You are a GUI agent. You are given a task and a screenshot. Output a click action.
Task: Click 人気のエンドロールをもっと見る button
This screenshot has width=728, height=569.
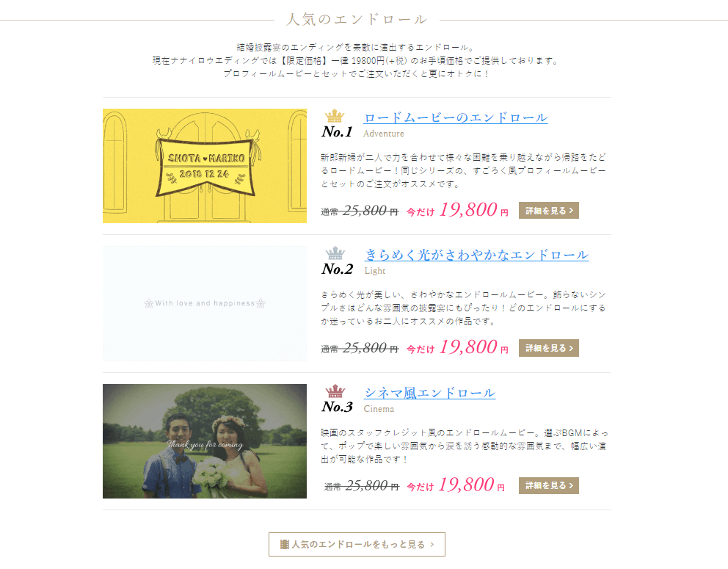[x=357, y=544]
